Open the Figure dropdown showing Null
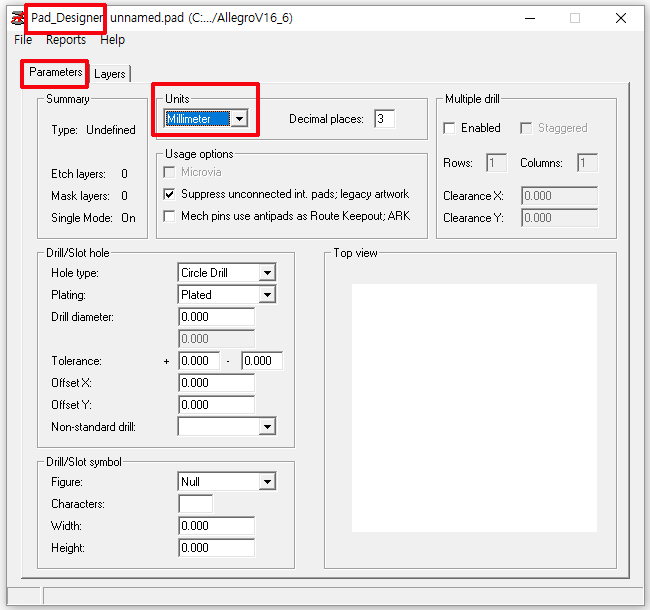The width and height of the screenshot is (650, 610). point(227,482)
